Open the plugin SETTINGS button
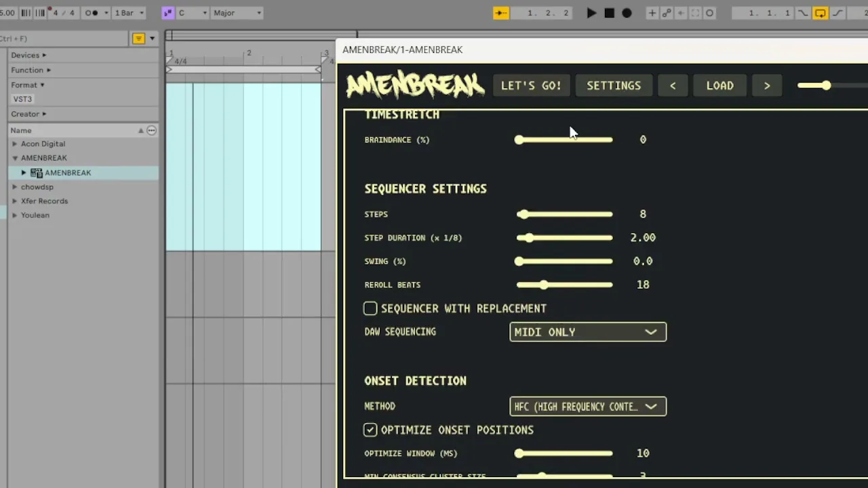The width and height of the screenshot is (868, 488). tap(614, 85)
